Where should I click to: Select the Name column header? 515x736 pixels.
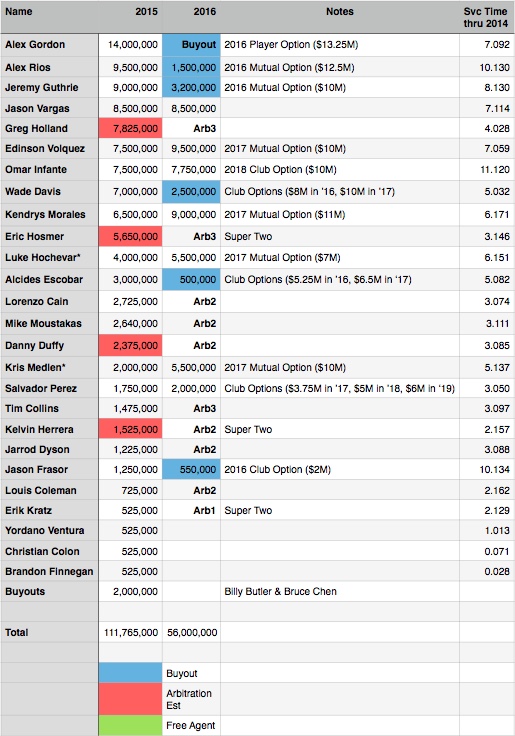(x=19, y=12)
